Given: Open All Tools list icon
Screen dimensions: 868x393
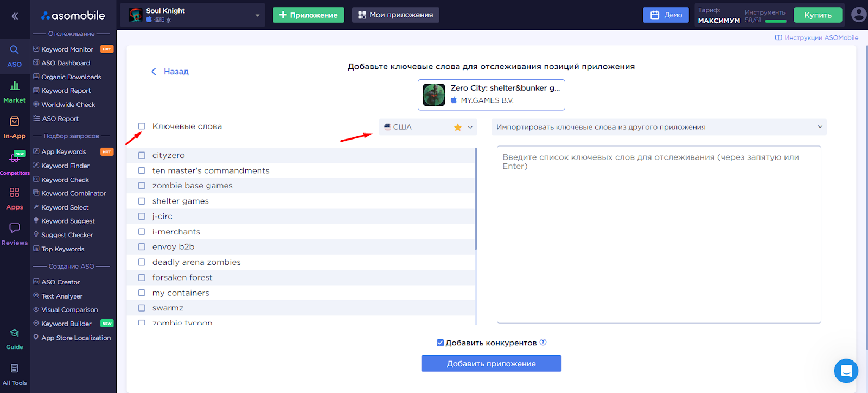Looking at the screenshot, I should pos(15,369).
